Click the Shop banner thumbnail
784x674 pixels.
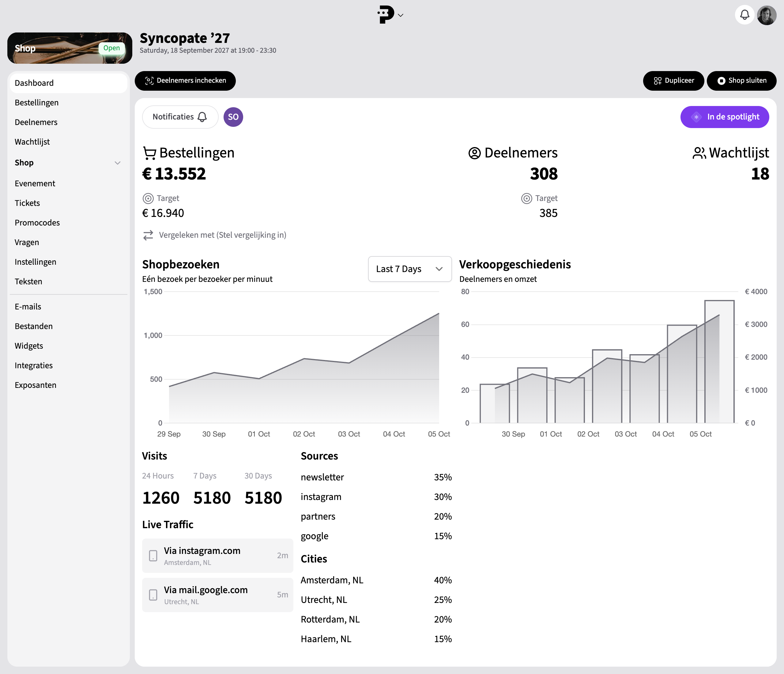pyautogui.click(x=70, y=48)
